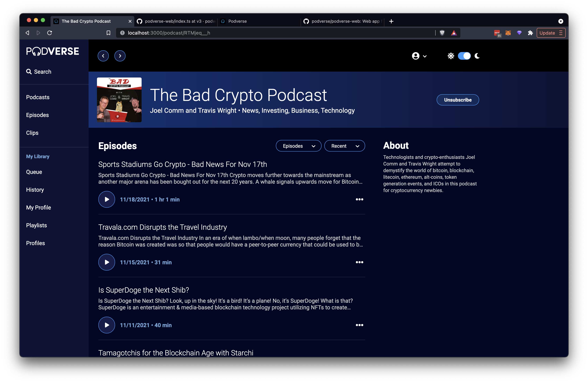Select My Library in the sidebar
Image resolution: width=588 pixels, height=383 pixels.
tap(37, 156)
